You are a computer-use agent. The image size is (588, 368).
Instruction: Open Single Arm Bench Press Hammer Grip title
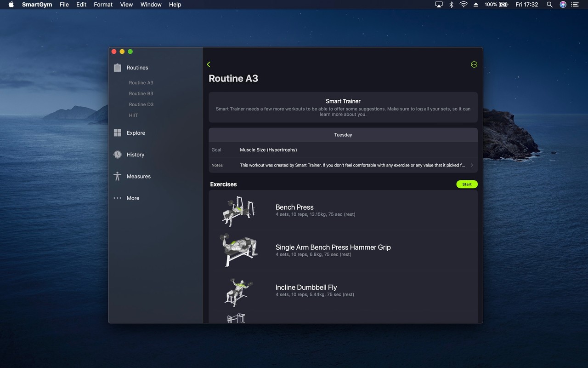click(x=333, y=247)
